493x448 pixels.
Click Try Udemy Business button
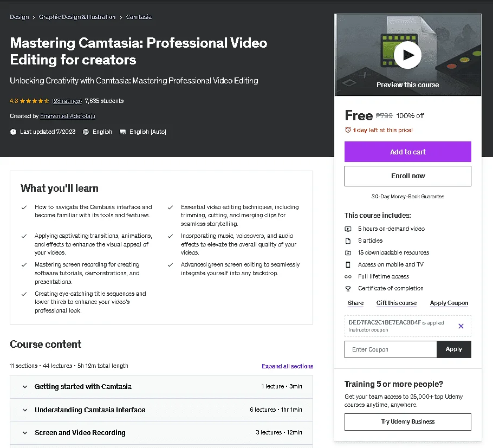[x=408, y=422]
